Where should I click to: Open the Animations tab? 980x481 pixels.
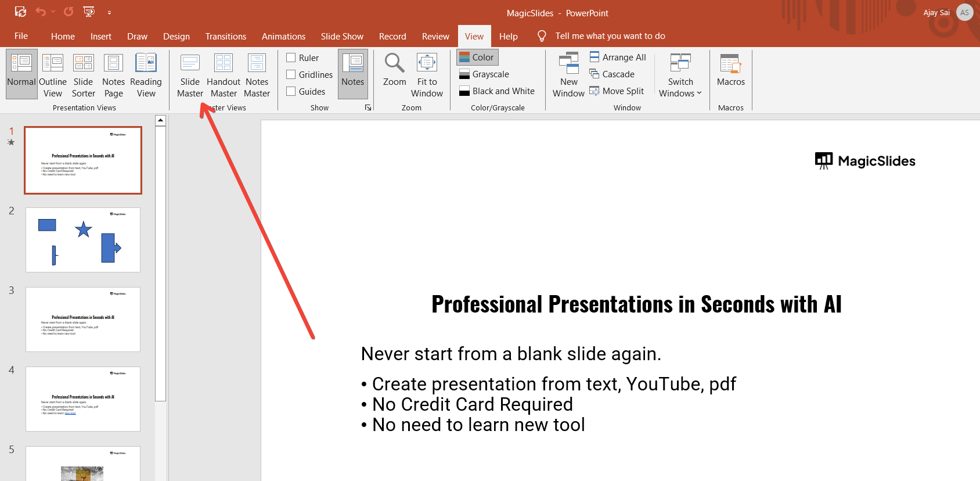[x=283, y=36]
